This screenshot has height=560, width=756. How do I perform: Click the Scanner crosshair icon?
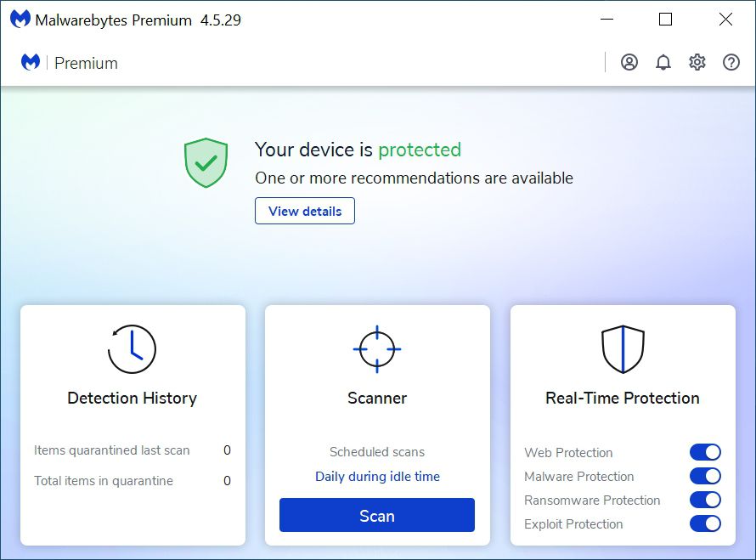[x=377, y=349]
